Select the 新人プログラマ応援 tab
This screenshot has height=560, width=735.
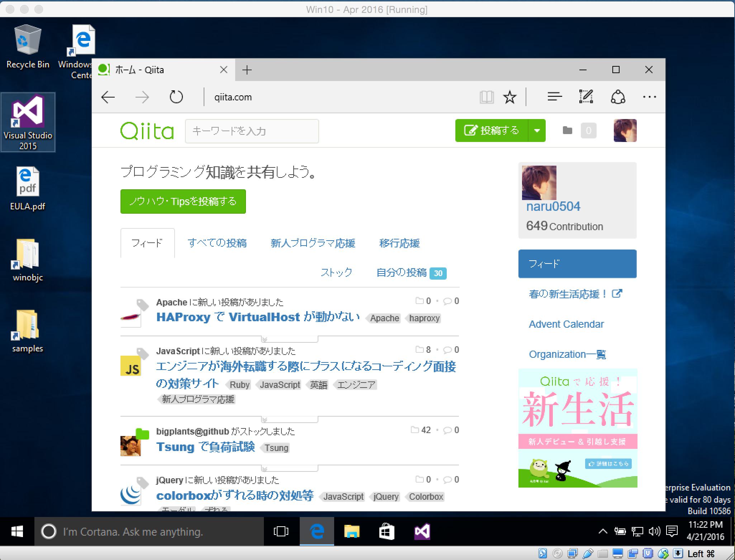[313, 243]
